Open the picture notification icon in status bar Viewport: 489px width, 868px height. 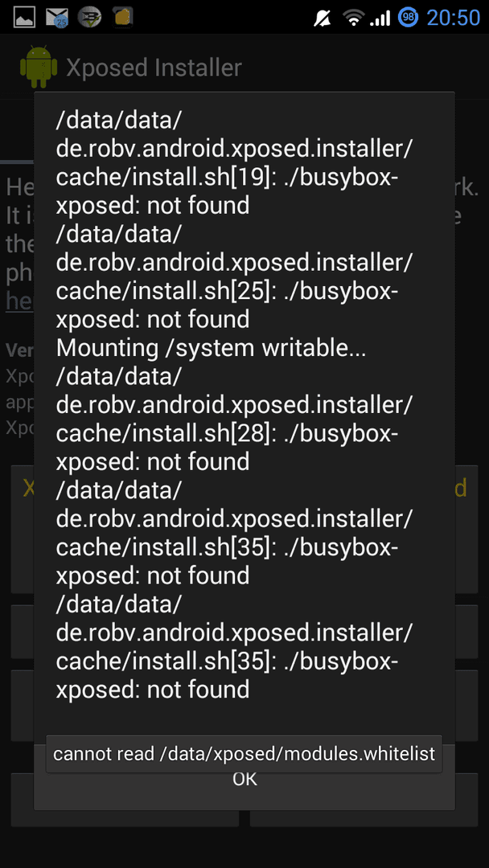[x=24, y=17]
